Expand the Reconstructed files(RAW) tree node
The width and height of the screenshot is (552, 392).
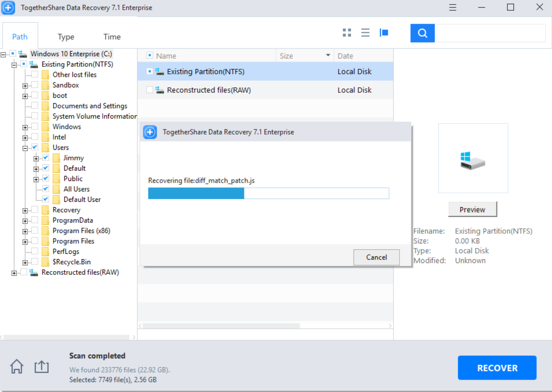point(14,273)
